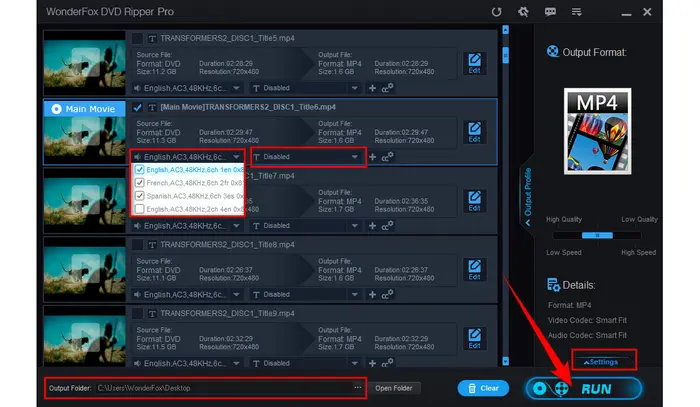
Task: Open closed caption settings for Title8
Action: point(387,294)
